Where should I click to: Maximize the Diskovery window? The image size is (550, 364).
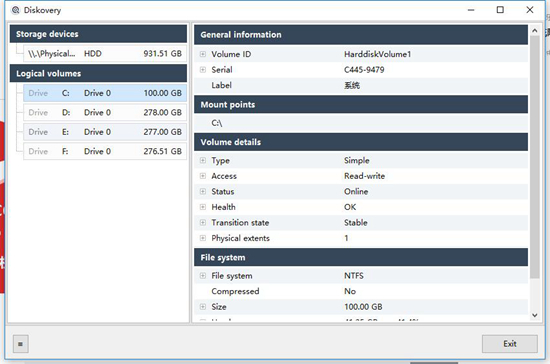click(x=500, y=10)
